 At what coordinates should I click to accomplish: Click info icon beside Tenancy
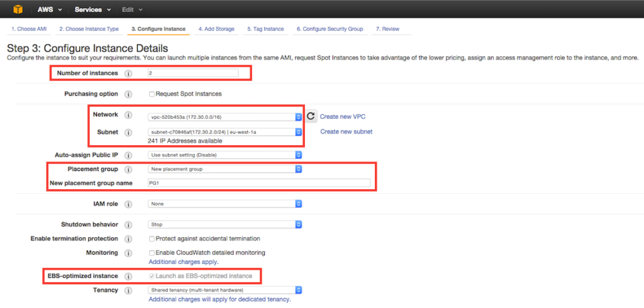(128, 290)
